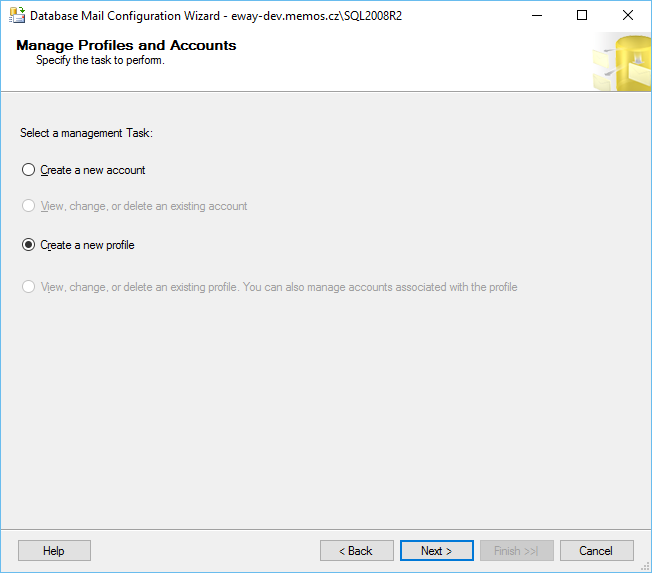Click the Select a management Task label
This screenshot has width=652, height=573.
tap(86, 133)
